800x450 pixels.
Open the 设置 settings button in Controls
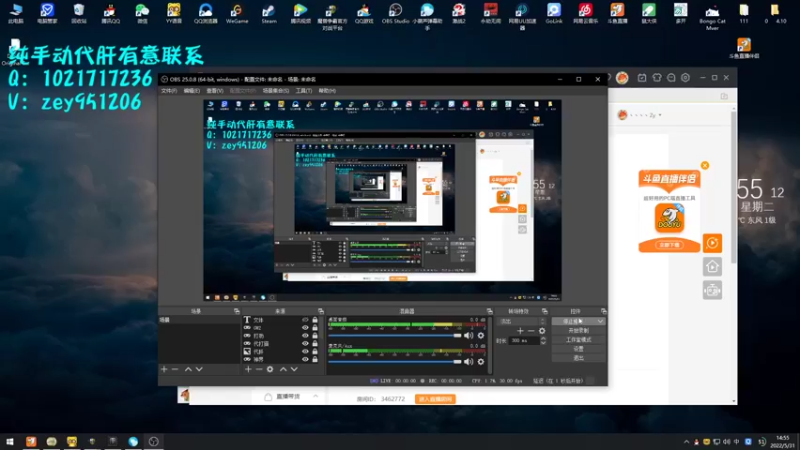(578, 349)
